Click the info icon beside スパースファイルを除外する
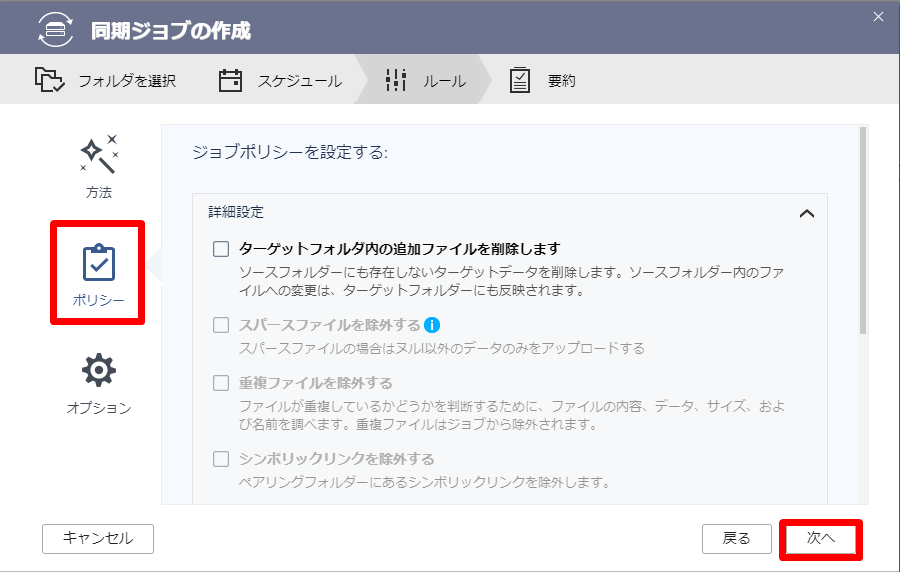Viewport: 900px width, 572px height. pyautogui.click(x=432, y=325)
